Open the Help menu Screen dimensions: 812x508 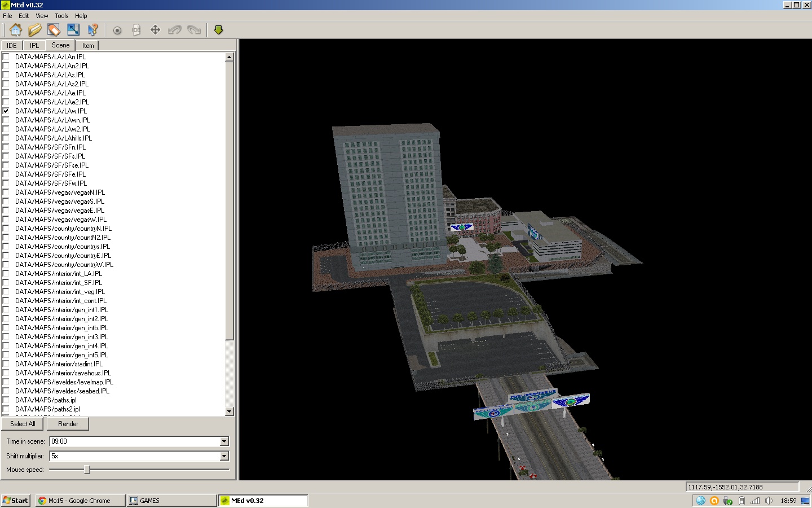coord(81,16)
